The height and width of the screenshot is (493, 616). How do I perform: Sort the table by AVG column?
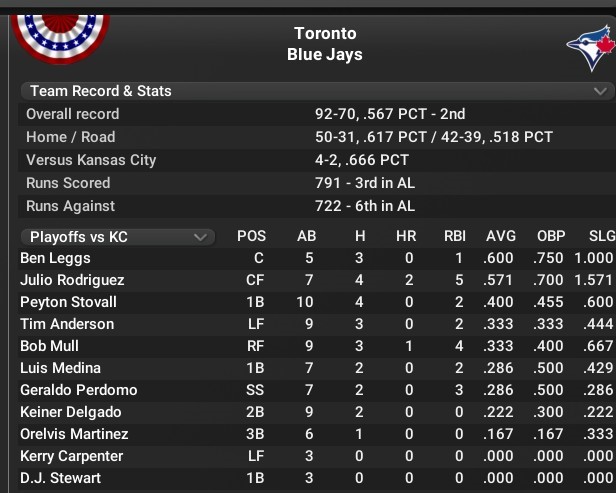[500, 237]
